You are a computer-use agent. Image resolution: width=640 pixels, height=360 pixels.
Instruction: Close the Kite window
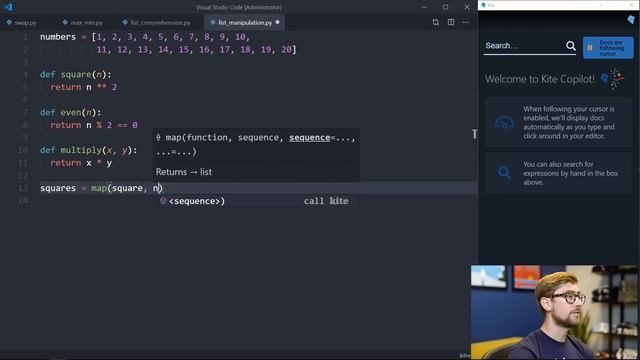[x=631, y=5]
